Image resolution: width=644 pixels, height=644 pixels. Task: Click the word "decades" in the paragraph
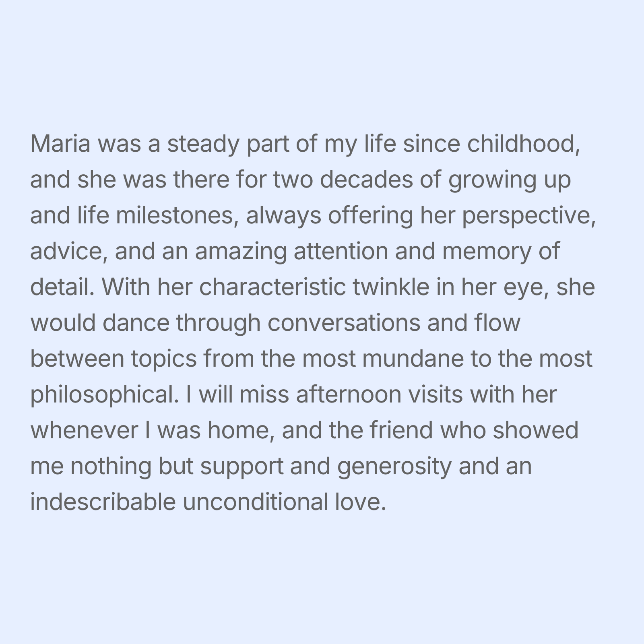click(366, 180)
